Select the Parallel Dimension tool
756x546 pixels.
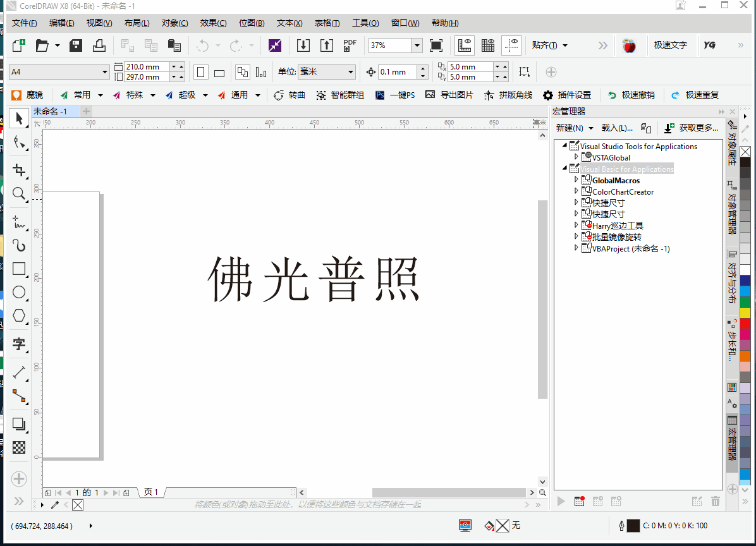[x=19, y=372]
